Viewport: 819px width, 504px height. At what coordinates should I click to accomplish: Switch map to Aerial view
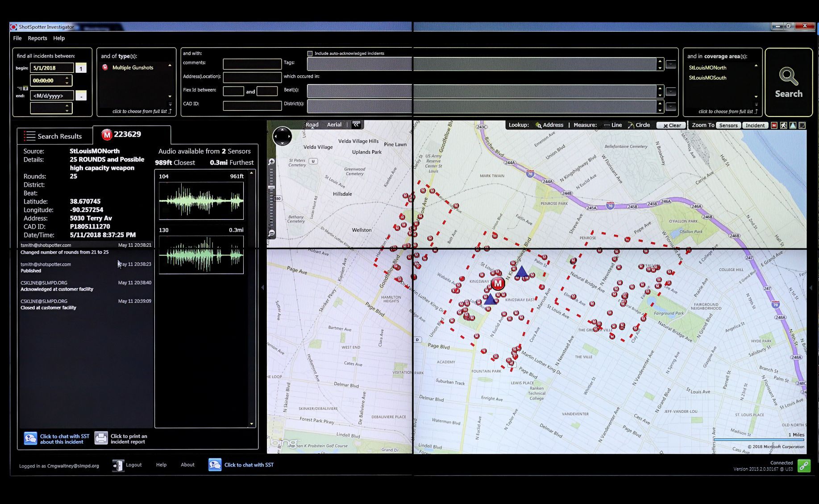coord(334,125)
